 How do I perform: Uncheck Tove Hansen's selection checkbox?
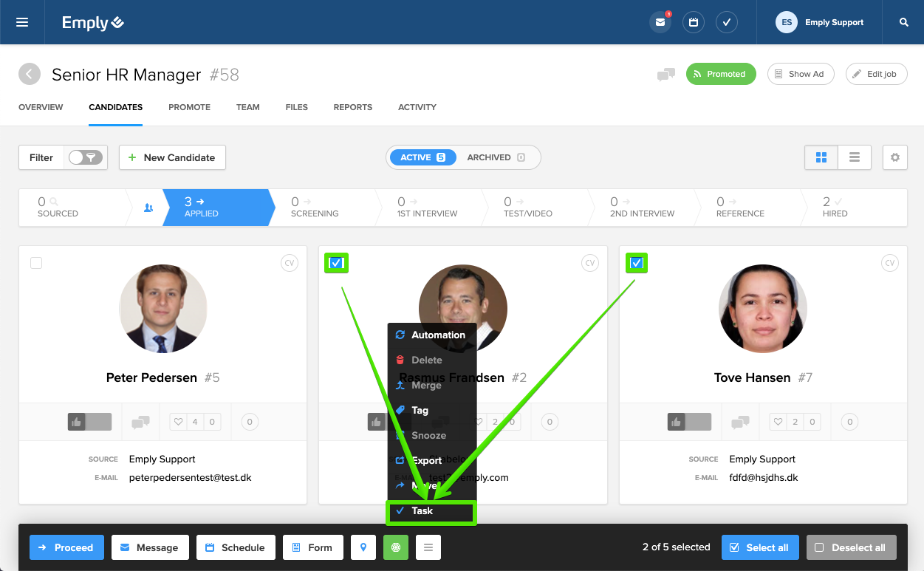[637, 263]
